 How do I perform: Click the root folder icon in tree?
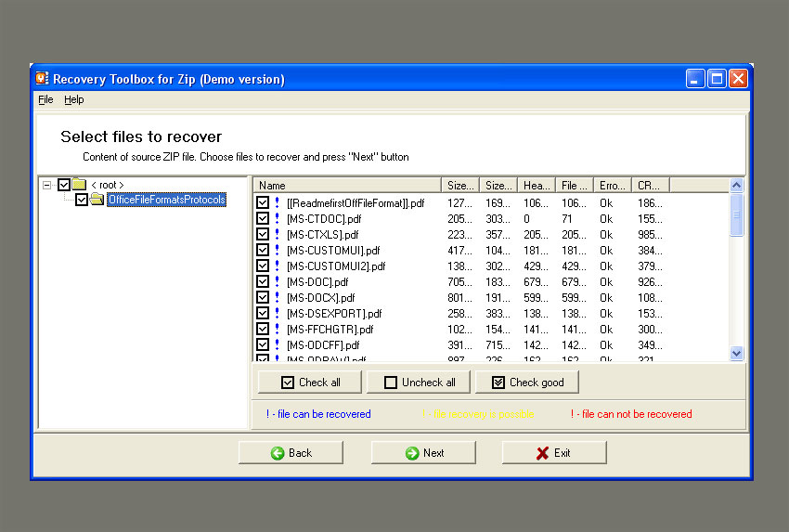79,184
